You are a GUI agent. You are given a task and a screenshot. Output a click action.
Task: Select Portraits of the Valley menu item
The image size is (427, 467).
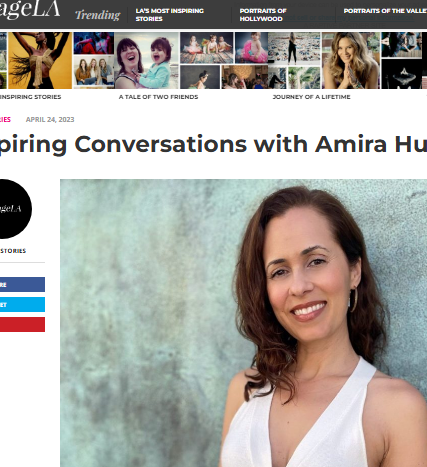[x=385, y=11]
